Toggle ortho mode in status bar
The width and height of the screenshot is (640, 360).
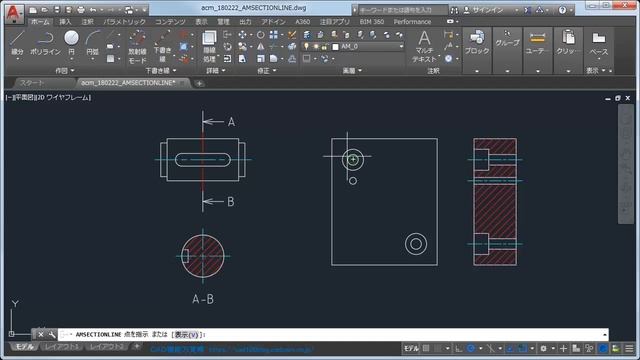click(459, 349)
